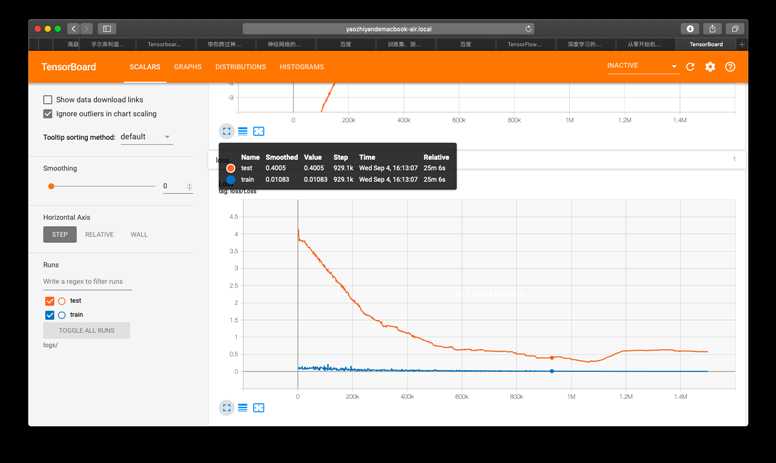Uncheck Ignore outliers in chart scaling
The width and height of the screenshot is (776, 463).
(x=48, y=114)
